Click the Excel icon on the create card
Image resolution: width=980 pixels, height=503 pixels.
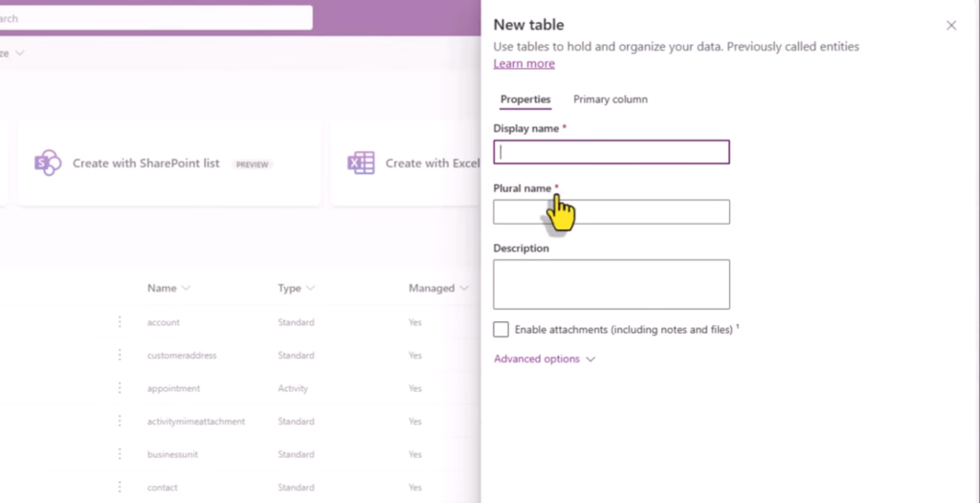click(x=361, y=164)
